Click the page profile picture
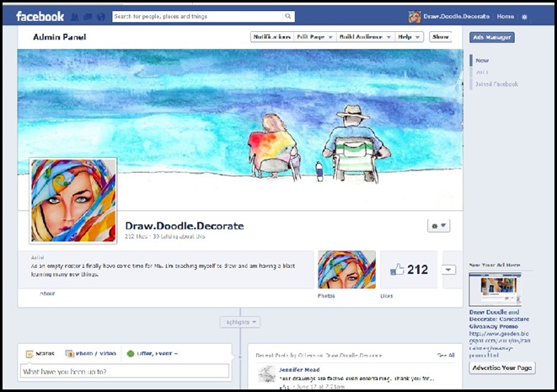Viewport: 557px width, 392px height. (x=73, y=201)
